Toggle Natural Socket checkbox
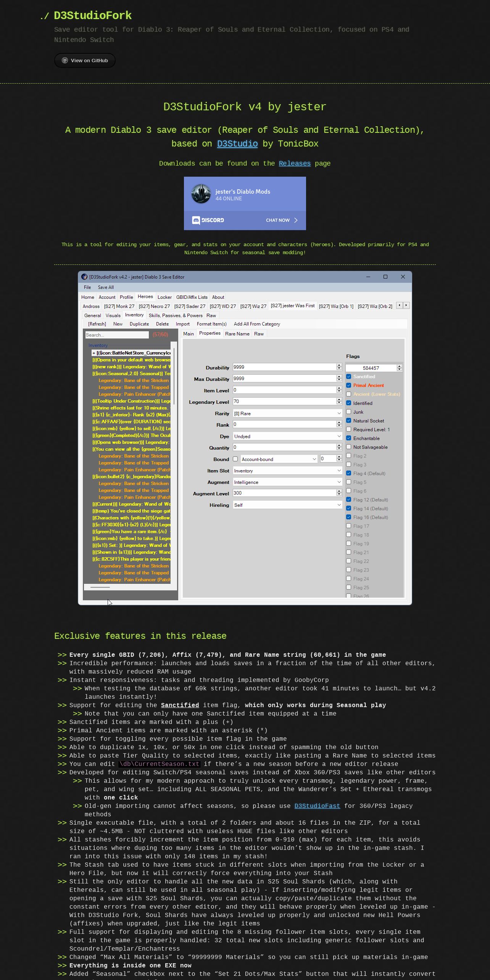The image size is (490, 980). tap(348, 421)
